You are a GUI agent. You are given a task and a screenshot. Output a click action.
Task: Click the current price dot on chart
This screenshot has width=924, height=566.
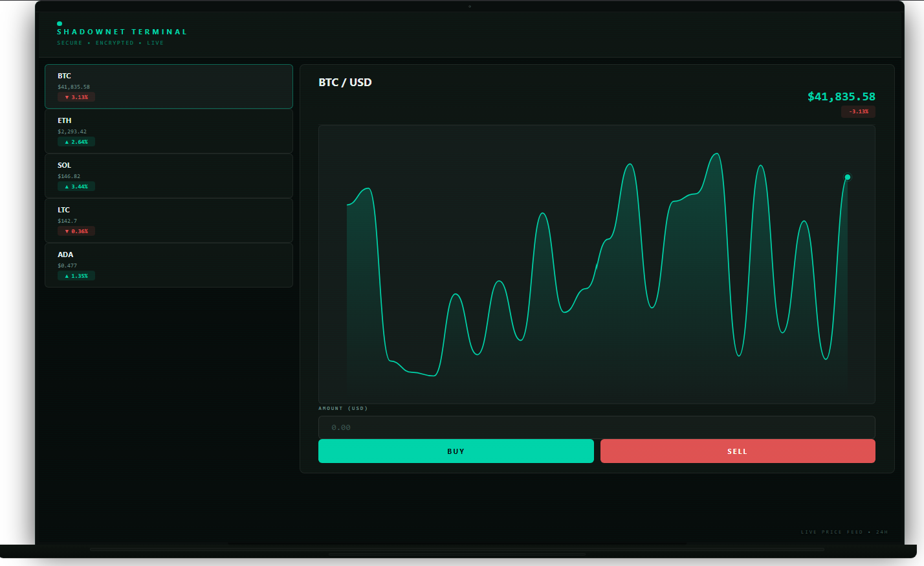coord(848,177)
